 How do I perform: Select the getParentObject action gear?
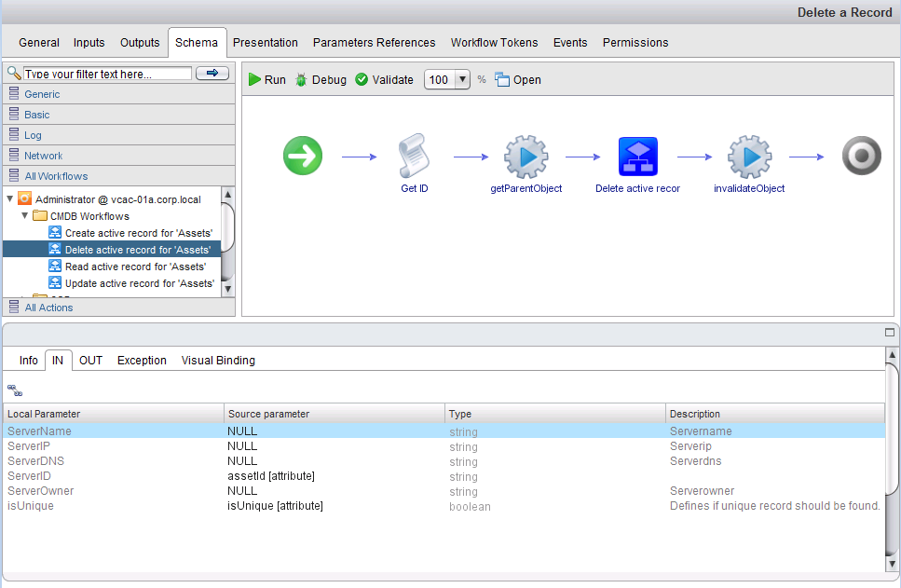(526, 157)
